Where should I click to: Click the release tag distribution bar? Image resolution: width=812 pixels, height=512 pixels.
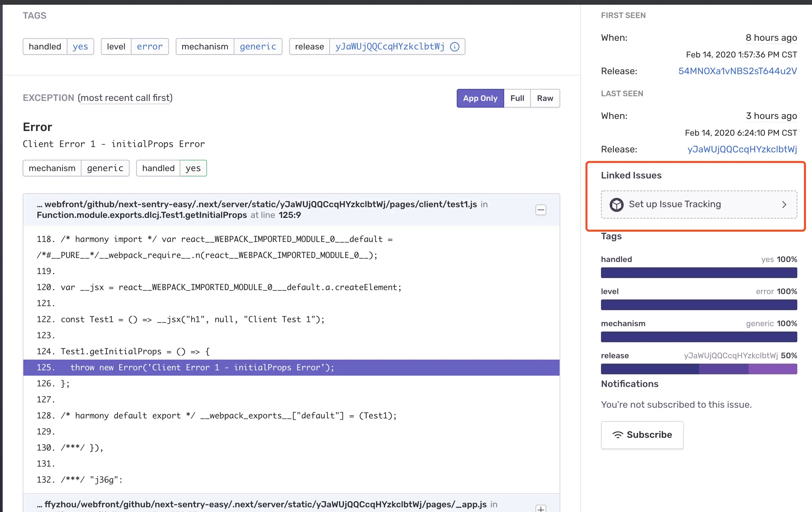(x=699, y=369)
